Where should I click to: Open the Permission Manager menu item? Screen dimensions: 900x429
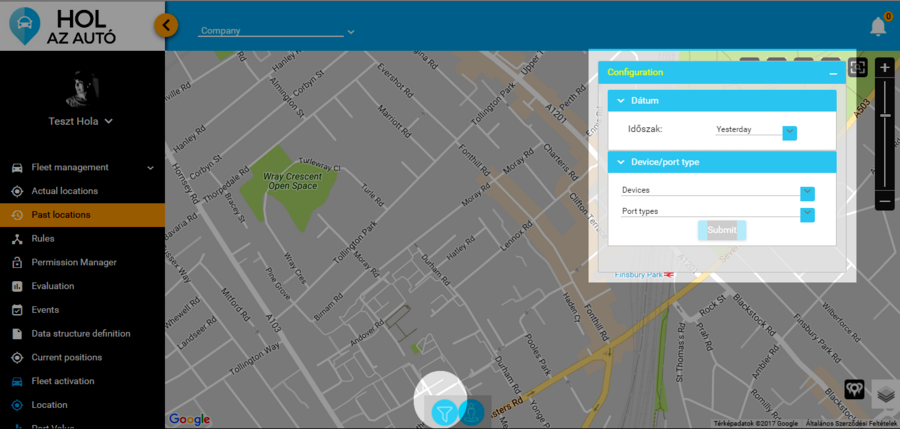tap(74, 262)
